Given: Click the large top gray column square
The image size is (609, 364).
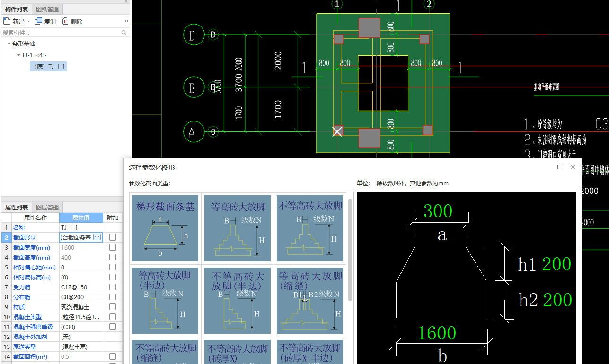Looking at the screenshot, I should [x=369, y=28].
